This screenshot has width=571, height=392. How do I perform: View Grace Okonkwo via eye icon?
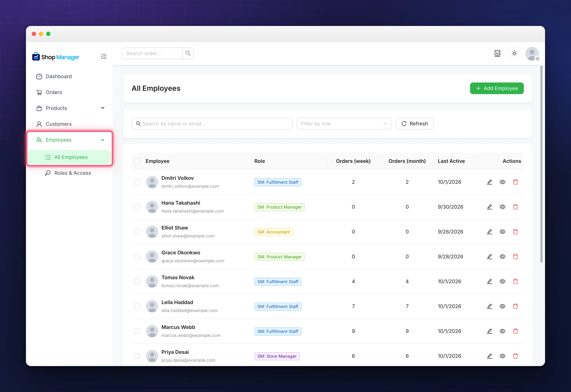(503, 256)
